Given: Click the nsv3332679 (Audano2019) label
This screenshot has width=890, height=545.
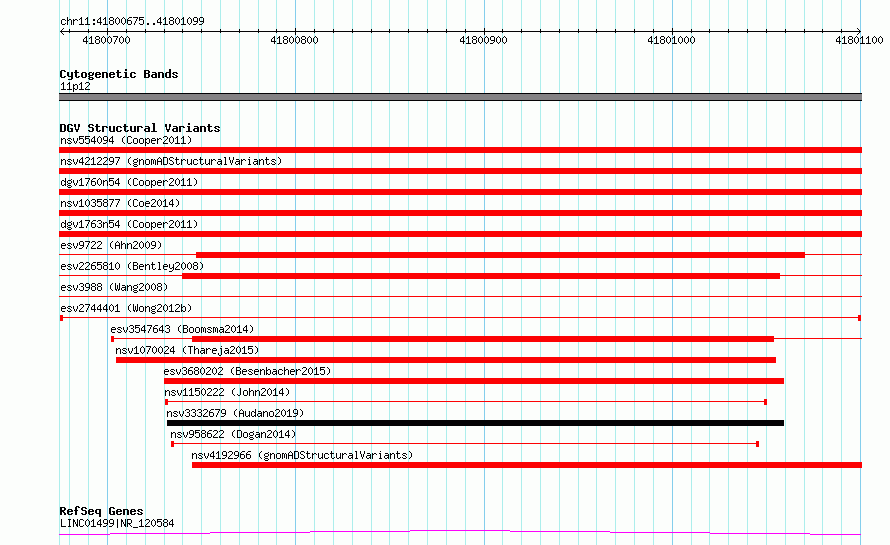Looking at the screenshot, I should click(x=235, y=413).
